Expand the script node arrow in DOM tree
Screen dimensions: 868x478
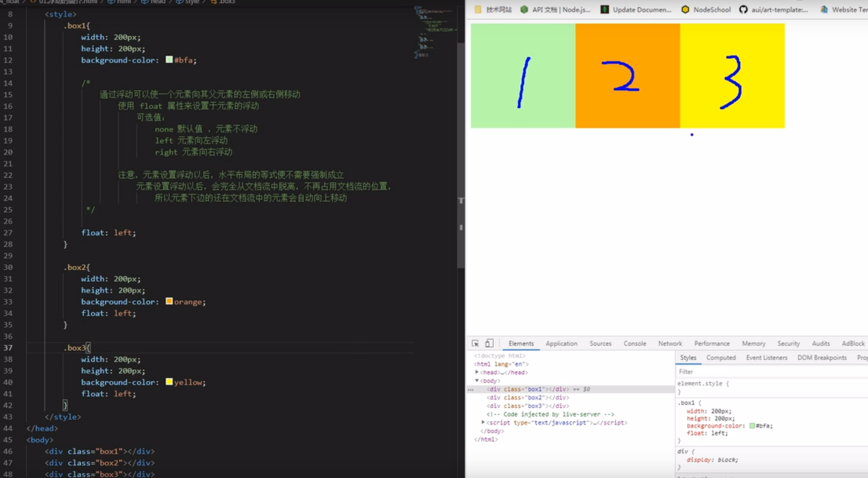click(x=483, y=423)
